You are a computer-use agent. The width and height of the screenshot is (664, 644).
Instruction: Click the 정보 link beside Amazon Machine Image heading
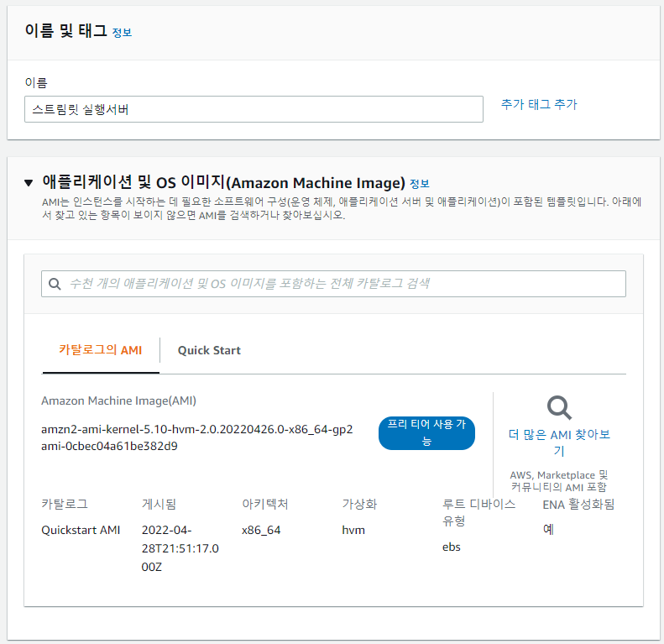(x=420, y=184)
